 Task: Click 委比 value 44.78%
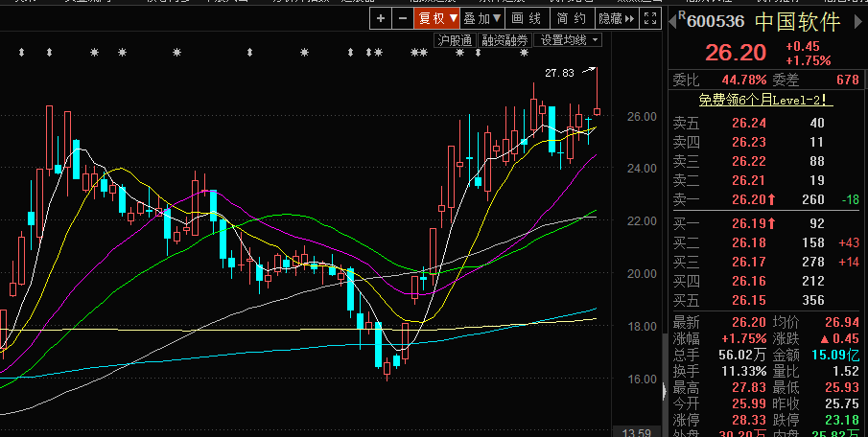click(x=744, y=80)
